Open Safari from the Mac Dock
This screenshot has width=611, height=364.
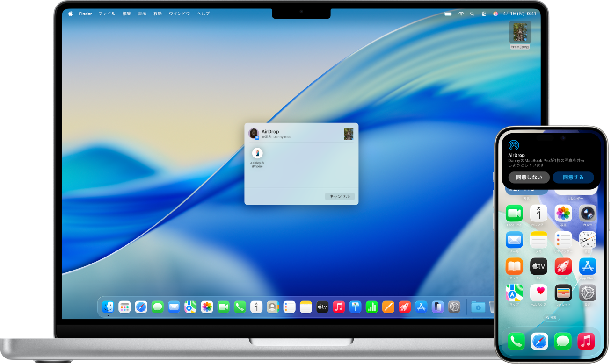point(141,307)
